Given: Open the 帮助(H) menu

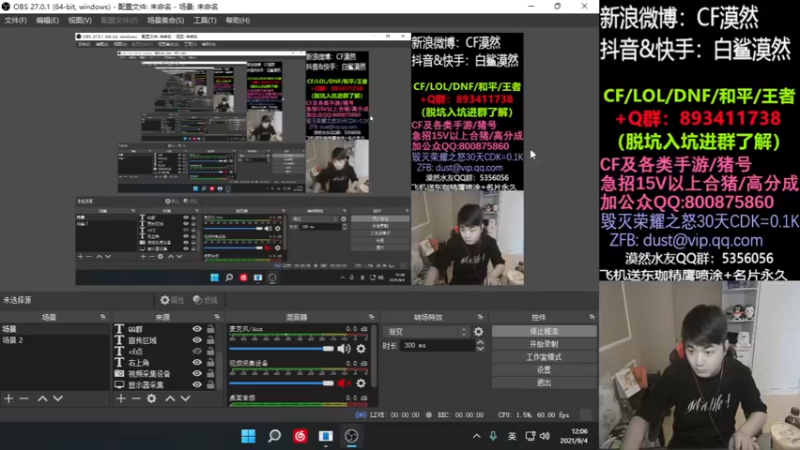Looking at the screenshot, I should (x=238, y=20).
